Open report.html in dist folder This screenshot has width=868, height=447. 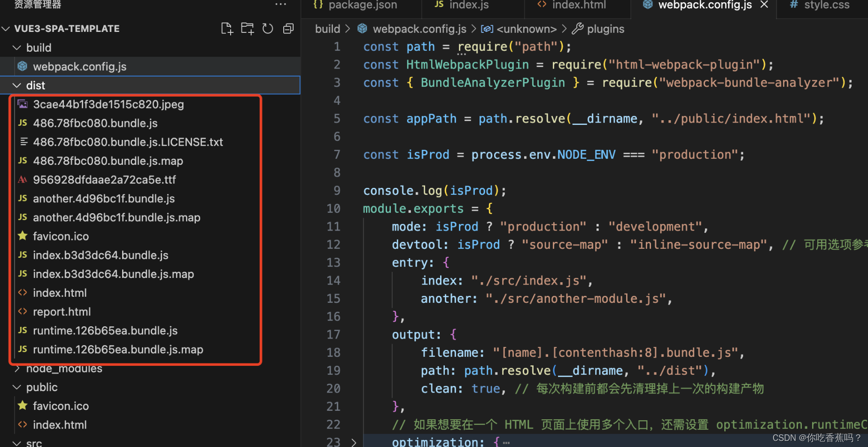[62, 311]
